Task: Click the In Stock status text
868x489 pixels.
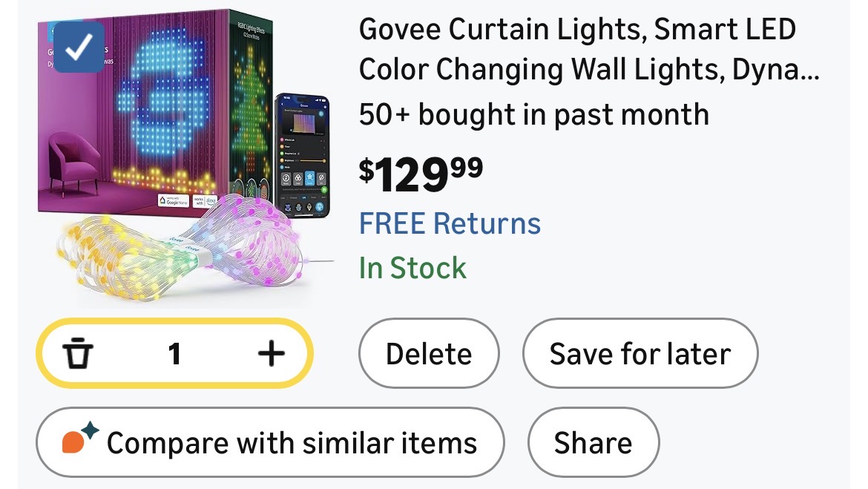Action: pos(412,267)
